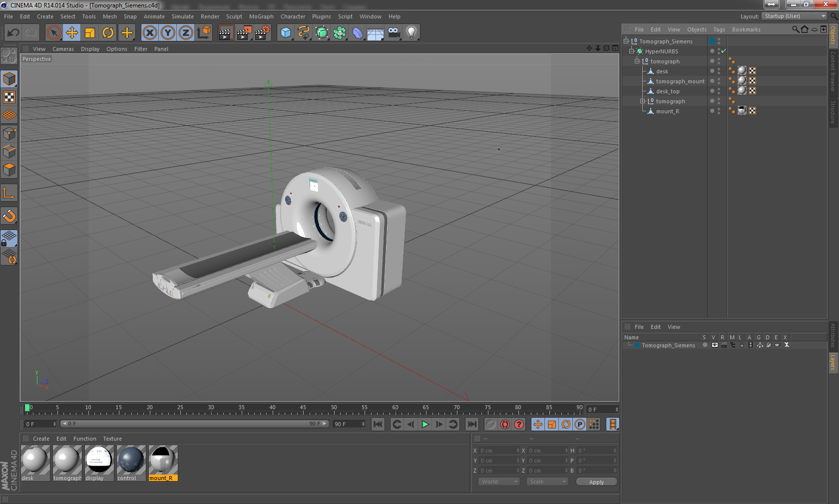Play the animation forward
This screenshot has width=839, height=504.
pyautogui.click(x=425, y=424)
